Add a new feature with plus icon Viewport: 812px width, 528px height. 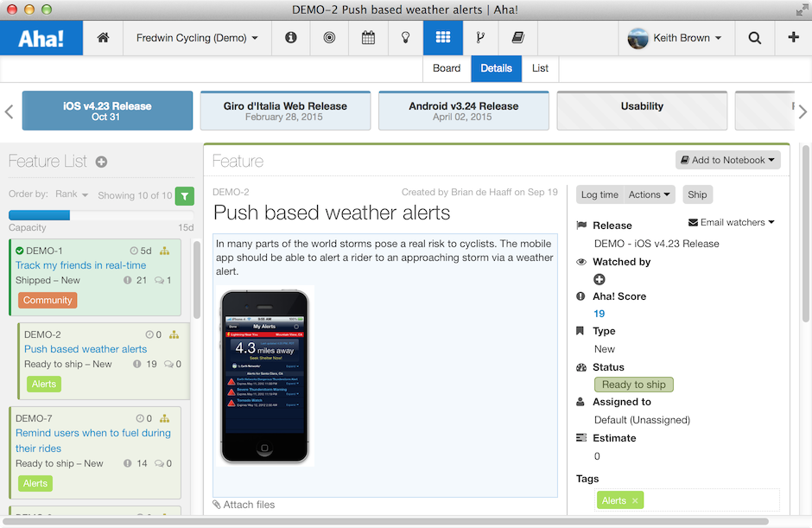pyautogui.click(x=102, y=162)
